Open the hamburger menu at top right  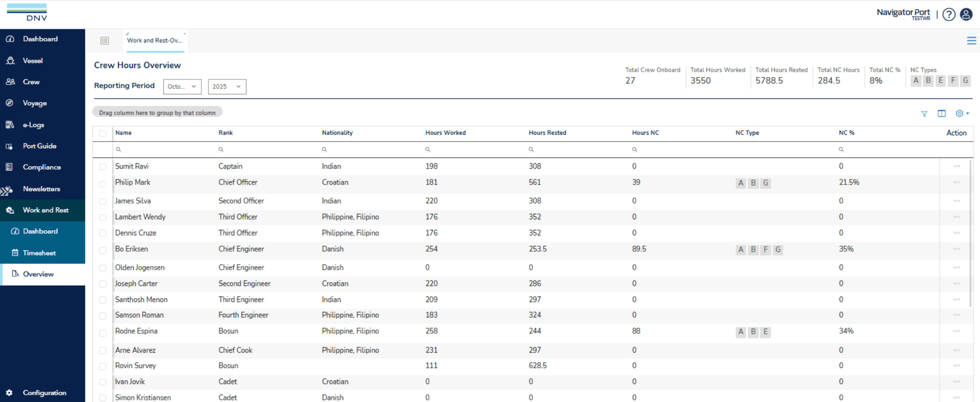[x=971, y=41]
